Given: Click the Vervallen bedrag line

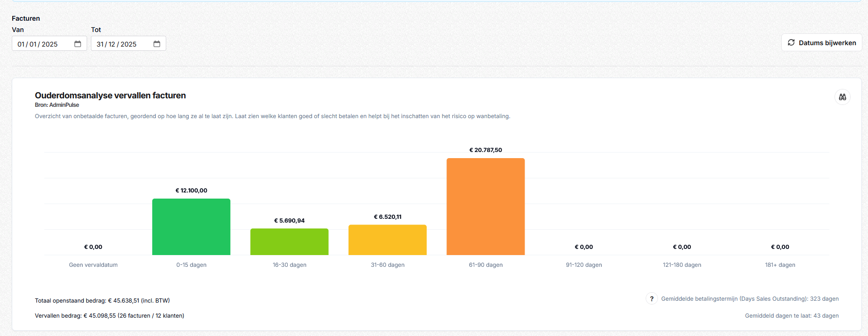Looking at the screenshot, I should [109, 316].
